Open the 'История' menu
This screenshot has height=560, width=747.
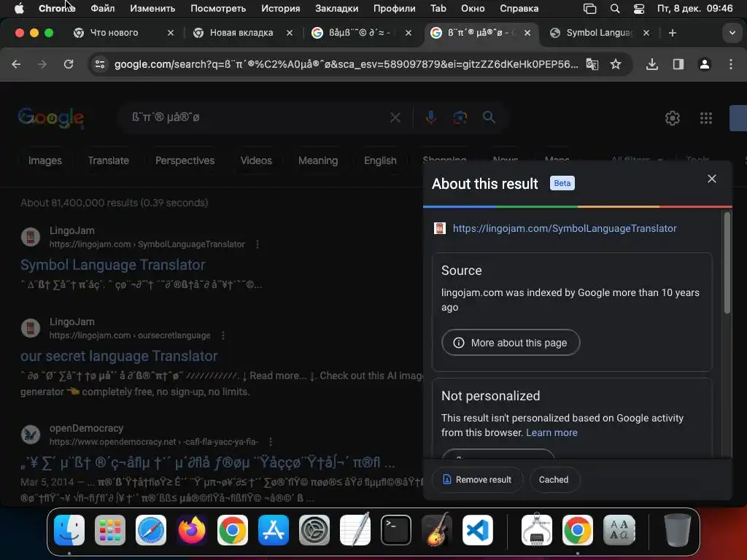[x=281, y=9]
